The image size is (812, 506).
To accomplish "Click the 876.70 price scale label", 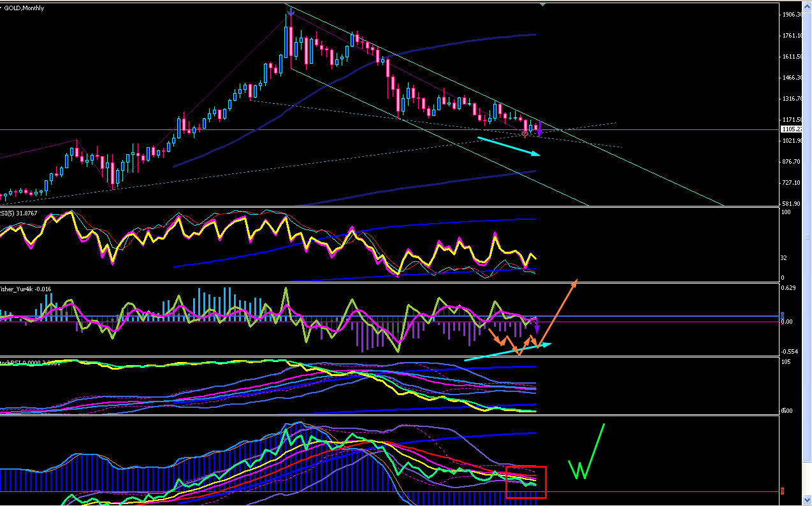I will pos(792,162).
